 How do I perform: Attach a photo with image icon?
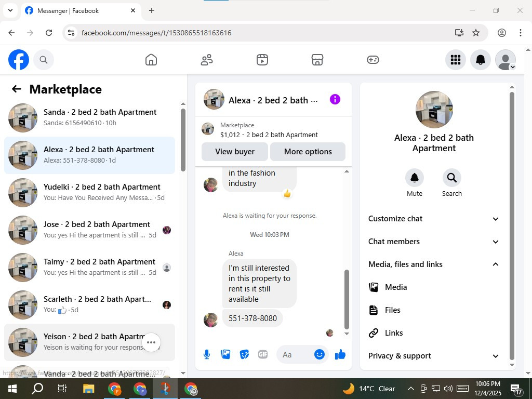(225, 354)
